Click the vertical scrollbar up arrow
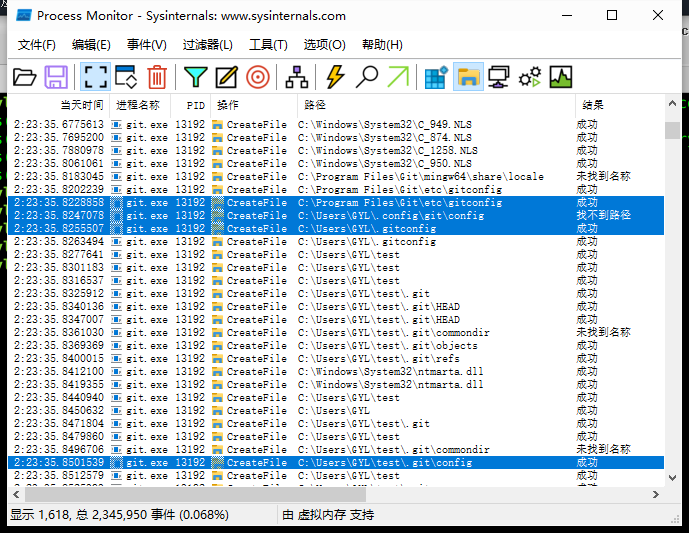 pos(672,104)
